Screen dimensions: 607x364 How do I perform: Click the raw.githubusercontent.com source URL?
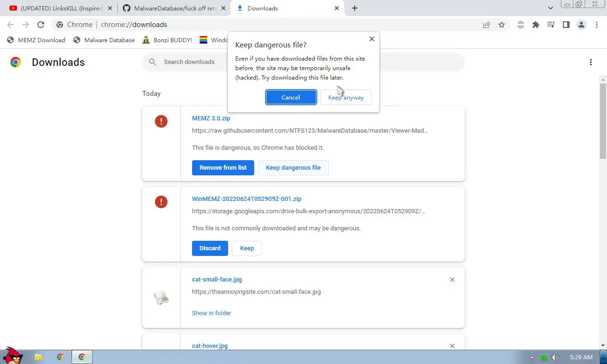[310, 131]
